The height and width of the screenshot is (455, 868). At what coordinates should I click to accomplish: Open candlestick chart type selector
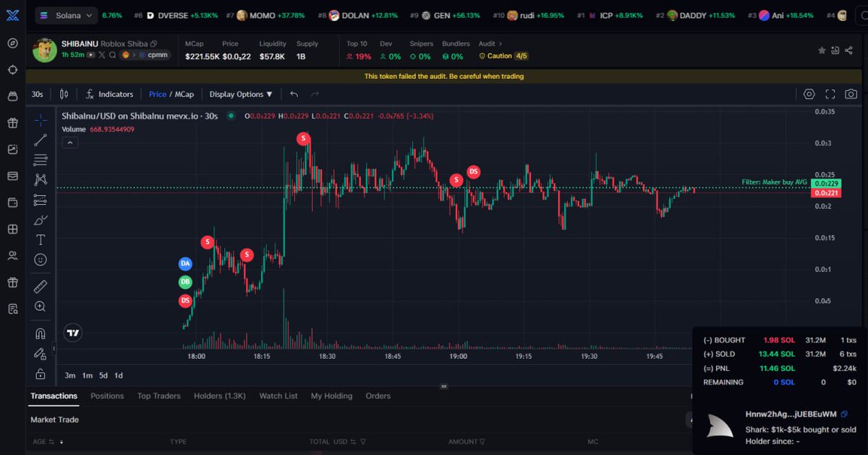click(64, 94)
